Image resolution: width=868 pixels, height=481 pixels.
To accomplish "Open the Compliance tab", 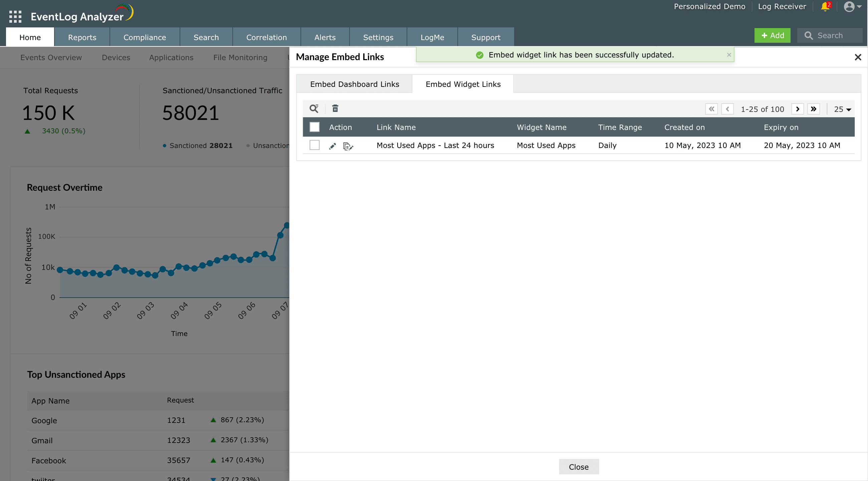I will [x=145, y=37].
